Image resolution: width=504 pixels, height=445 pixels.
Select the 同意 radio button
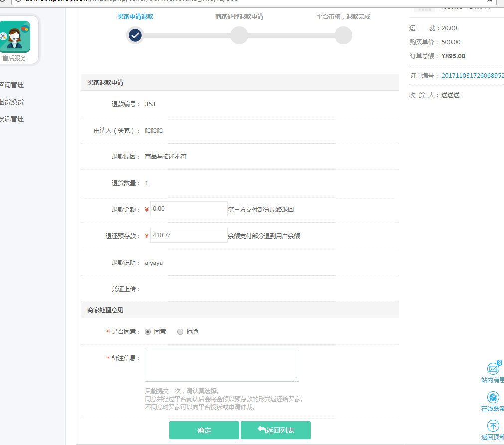[148, 332]
